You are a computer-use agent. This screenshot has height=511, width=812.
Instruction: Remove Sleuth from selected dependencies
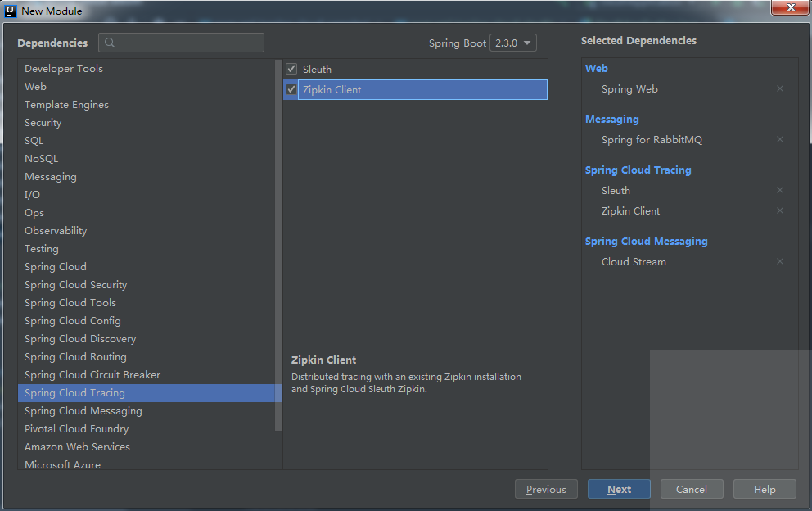click(780, 191)
